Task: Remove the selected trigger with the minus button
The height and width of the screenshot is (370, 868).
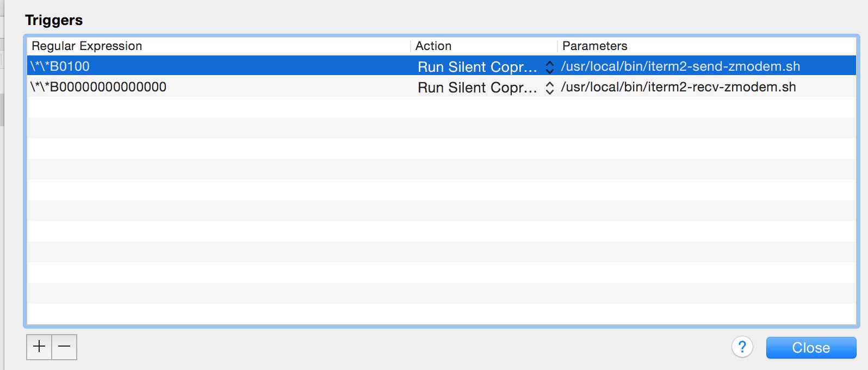Action: pyautogui.click(x=64, y=347)
